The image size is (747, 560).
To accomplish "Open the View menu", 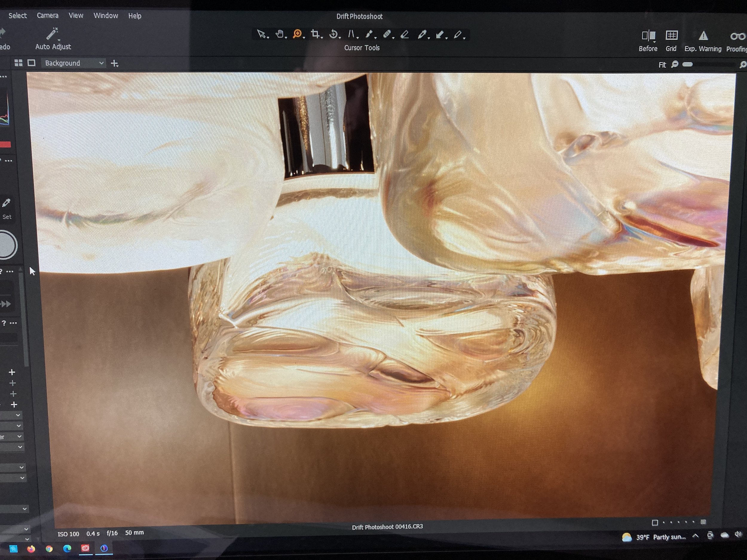I will pyautogui.click(x=76, y=16).
